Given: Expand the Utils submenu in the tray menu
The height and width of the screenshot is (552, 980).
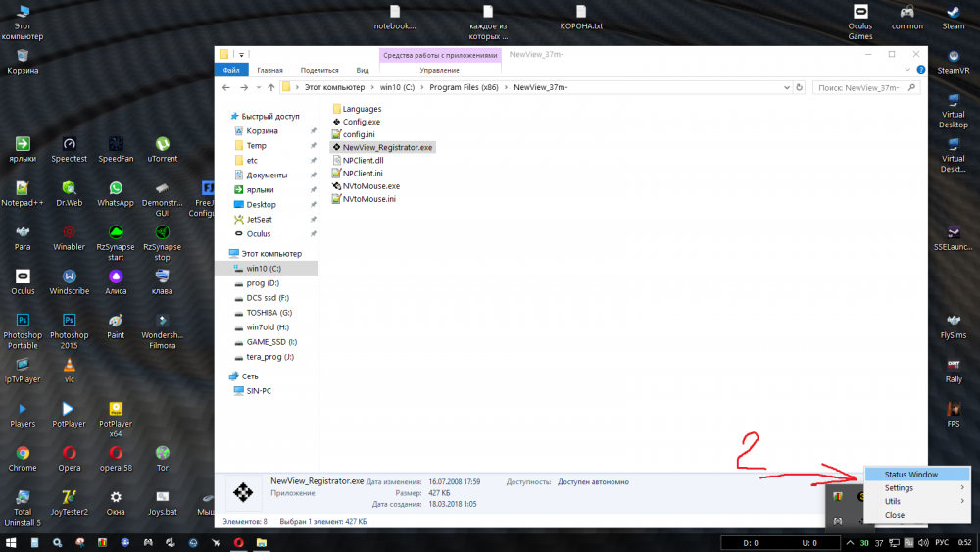Looking at the screenshot, I should point(917,501).
